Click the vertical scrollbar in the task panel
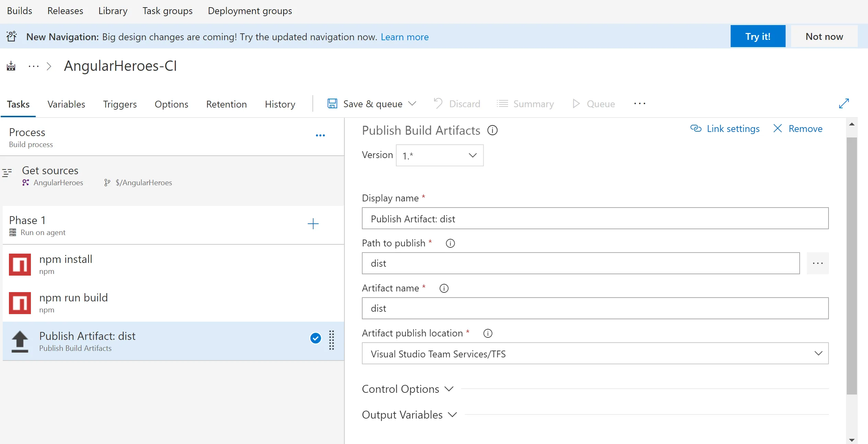This screenshot has width=868, height=444. [x=852, y=265]
